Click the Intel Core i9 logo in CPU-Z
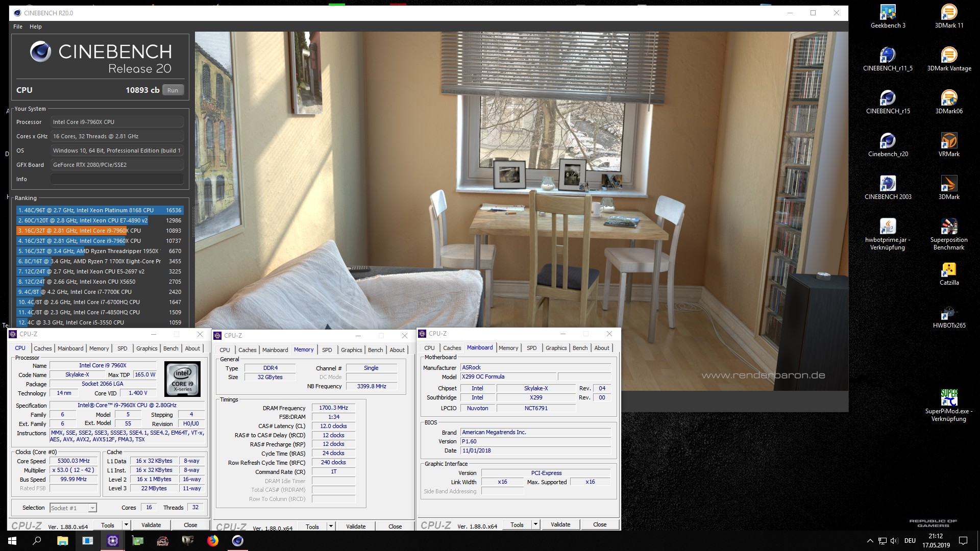This screenshot has height=551, width=980. (182, 379)
